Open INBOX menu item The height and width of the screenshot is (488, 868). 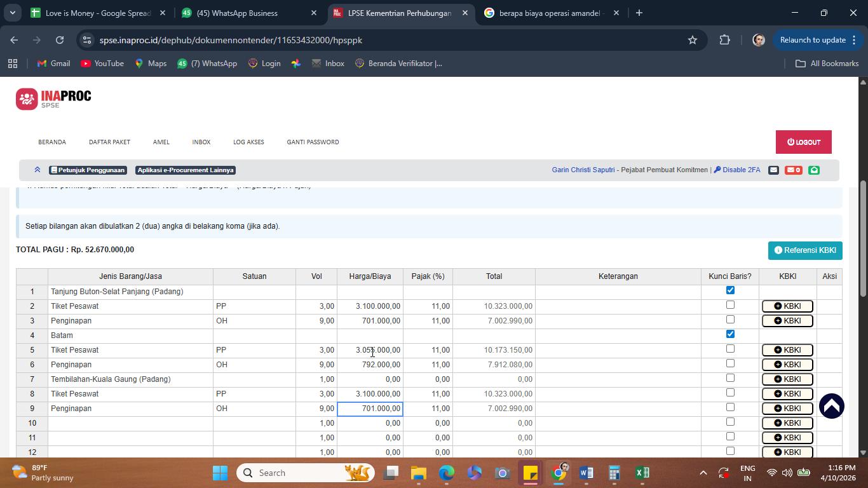point(201,142)
